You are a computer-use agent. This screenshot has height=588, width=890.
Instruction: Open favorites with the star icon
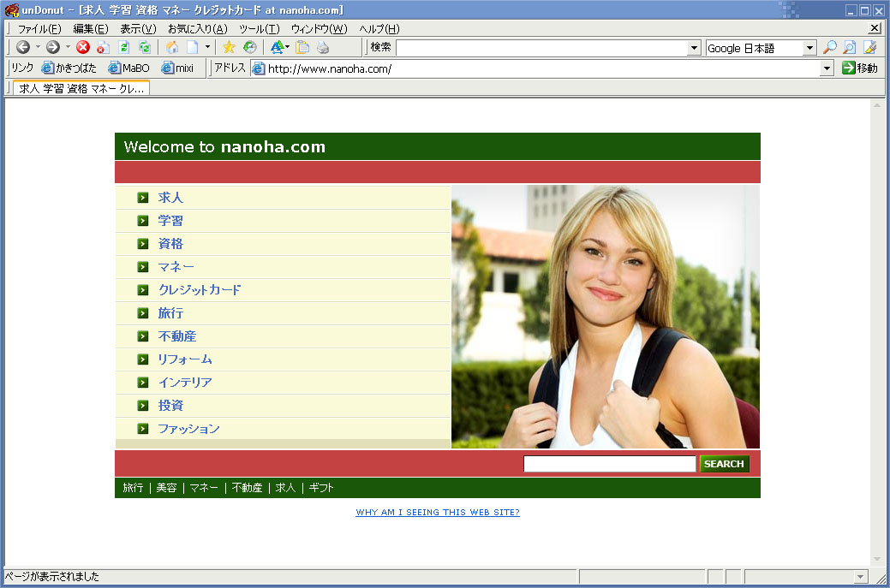pyautogui.click(x=229, y=48)
